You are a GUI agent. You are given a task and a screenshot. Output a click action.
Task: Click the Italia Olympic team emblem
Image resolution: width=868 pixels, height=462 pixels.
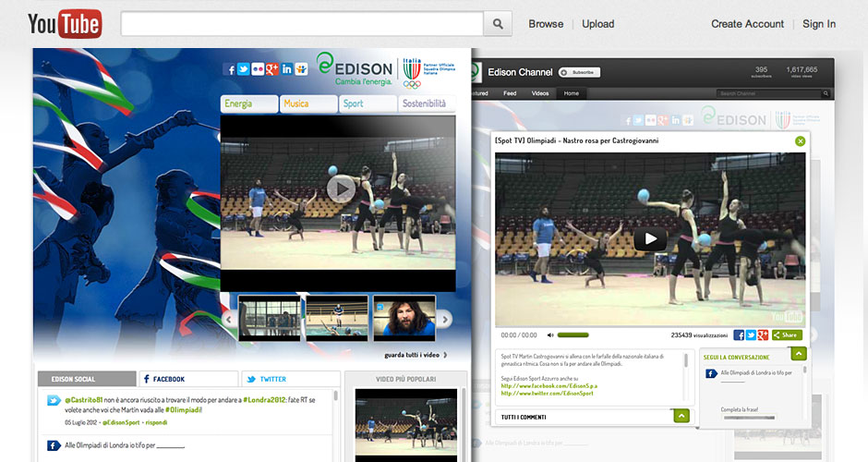click(412, 73)
